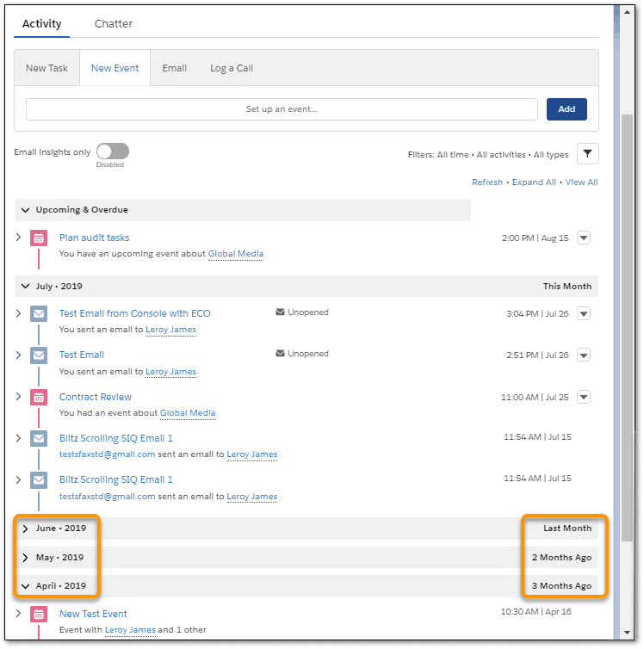Viewport: 644px width, 649px height.
Task: Open the action dropdown for Contract Review
Action: 584,398
